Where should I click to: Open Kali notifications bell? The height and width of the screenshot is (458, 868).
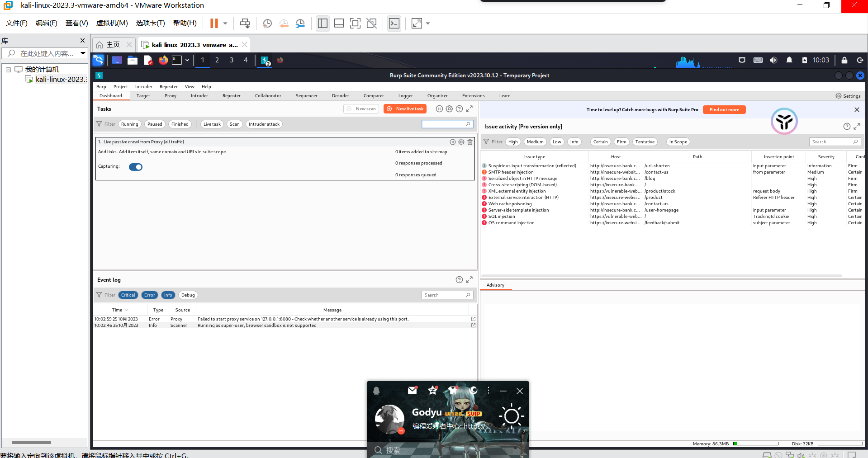789,60
